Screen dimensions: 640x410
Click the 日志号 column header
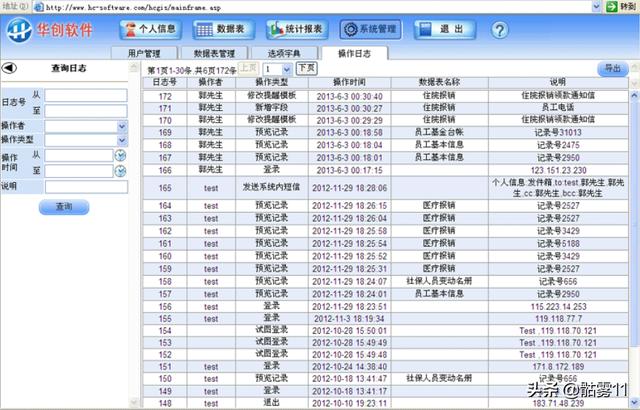165,82
